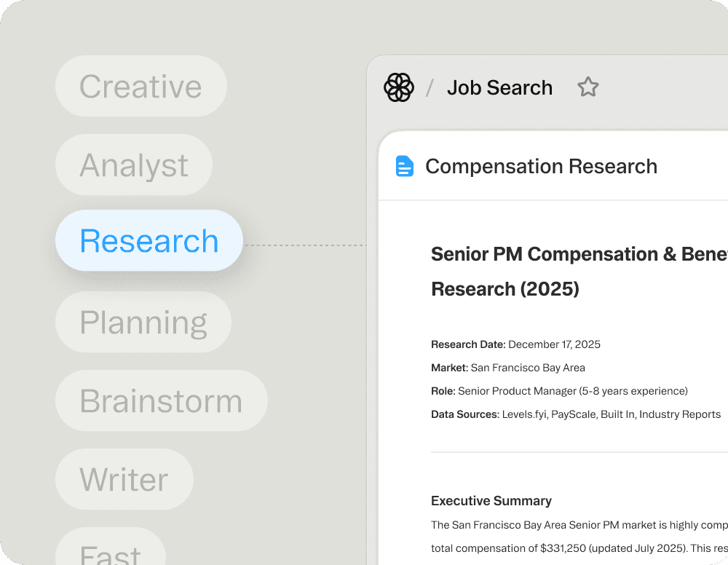This screenshot has width=728, height=565.
Task: Pick the Writer style pill
Action: [124, 480]
